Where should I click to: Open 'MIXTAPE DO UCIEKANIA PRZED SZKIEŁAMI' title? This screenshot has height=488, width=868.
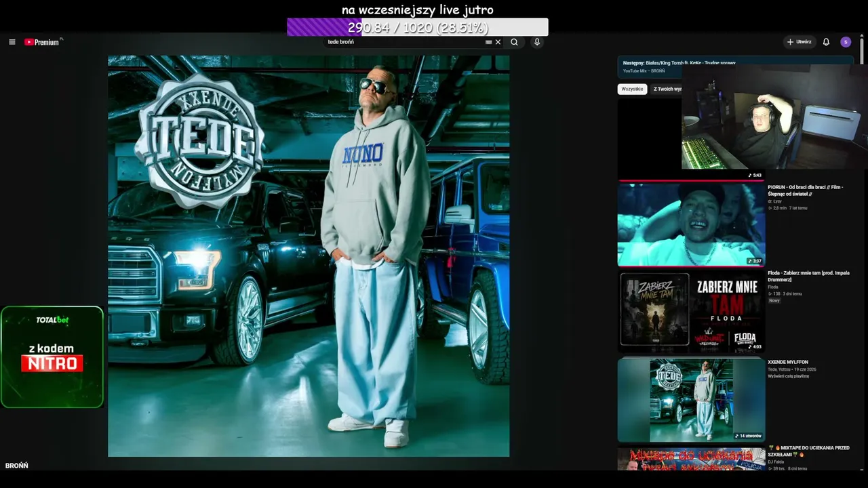coord(808,451)
